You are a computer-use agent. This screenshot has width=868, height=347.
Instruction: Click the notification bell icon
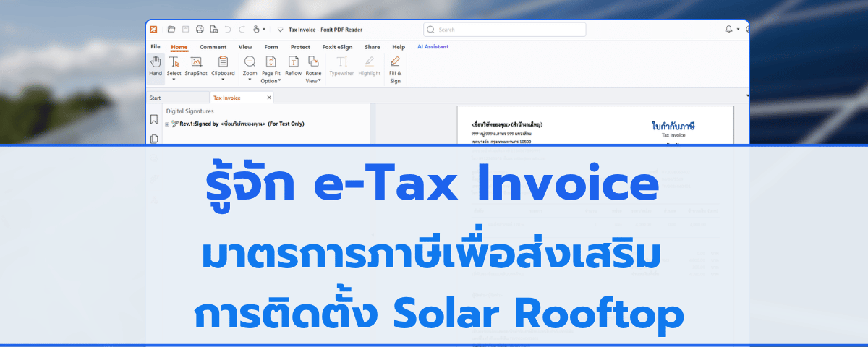[728, 30]
